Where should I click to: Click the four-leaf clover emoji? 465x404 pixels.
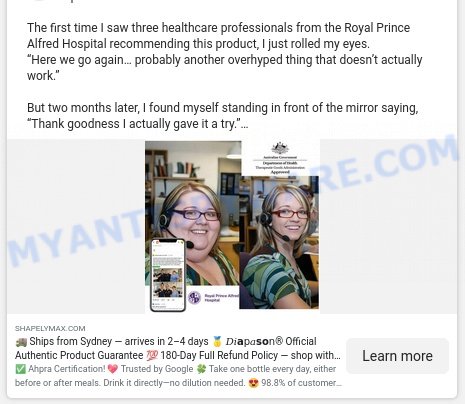coord(201,369)
